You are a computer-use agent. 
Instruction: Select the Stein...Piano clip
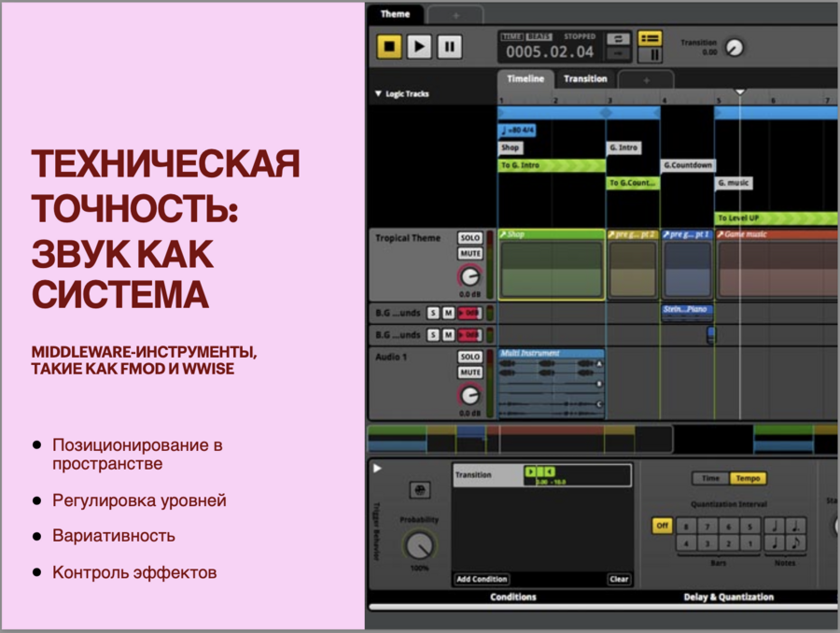[687, 313]
